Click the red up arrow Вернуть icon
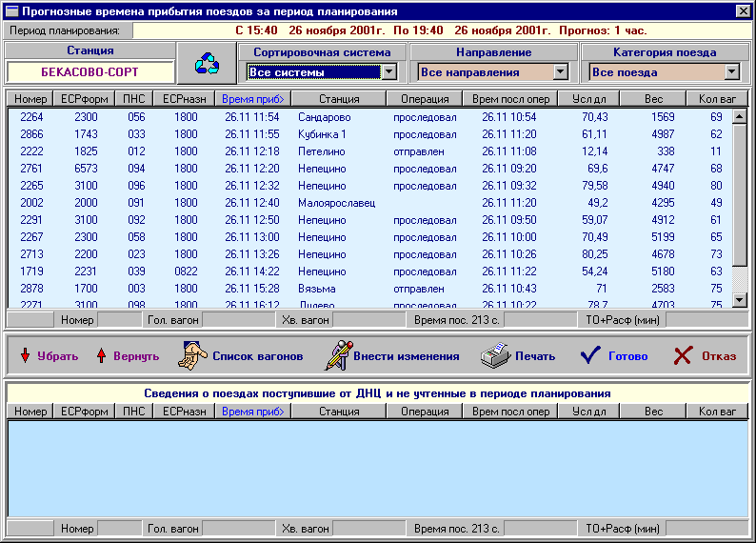Image resolution: width=756 pixels, height=543 pixels. [x=101, y=356]
